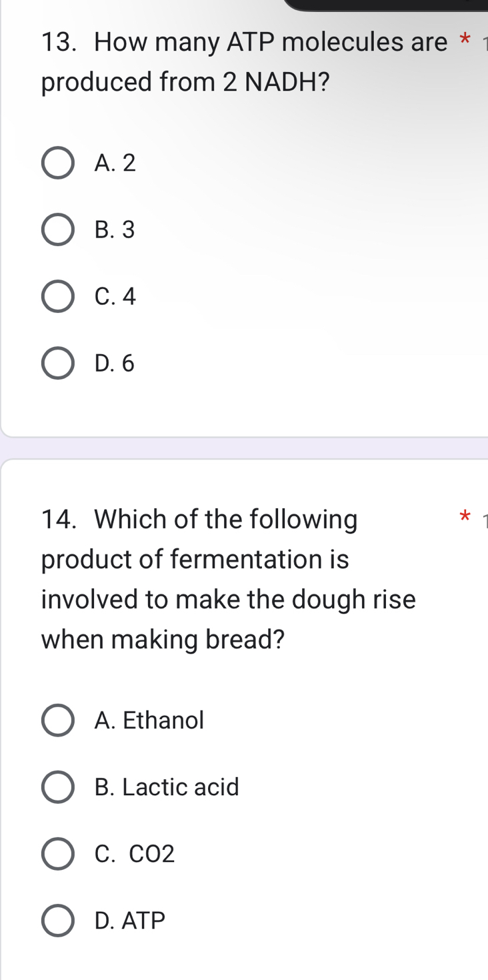Select the Ethanol radio button

[57, 720]
